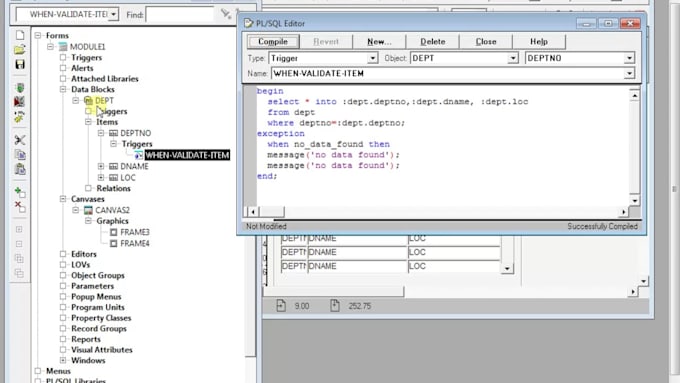Screen dimensions: 680x383
Task: Click the code editor scroll-down arrow
Action: [x=634, y=200]
